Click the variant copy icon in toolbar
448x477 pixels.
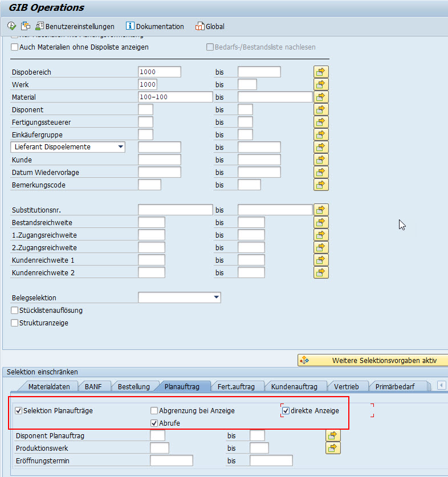click(26, 26)
